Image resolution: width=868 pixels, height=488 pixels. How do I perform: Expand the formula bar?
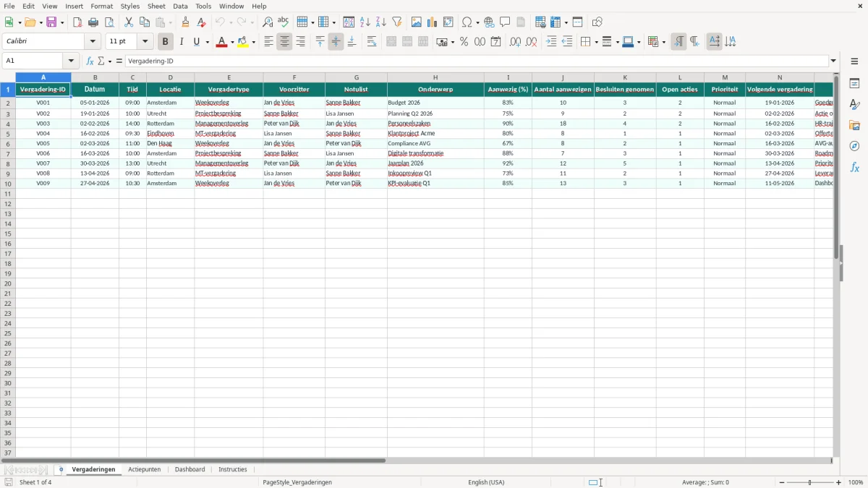pos(833,61)
